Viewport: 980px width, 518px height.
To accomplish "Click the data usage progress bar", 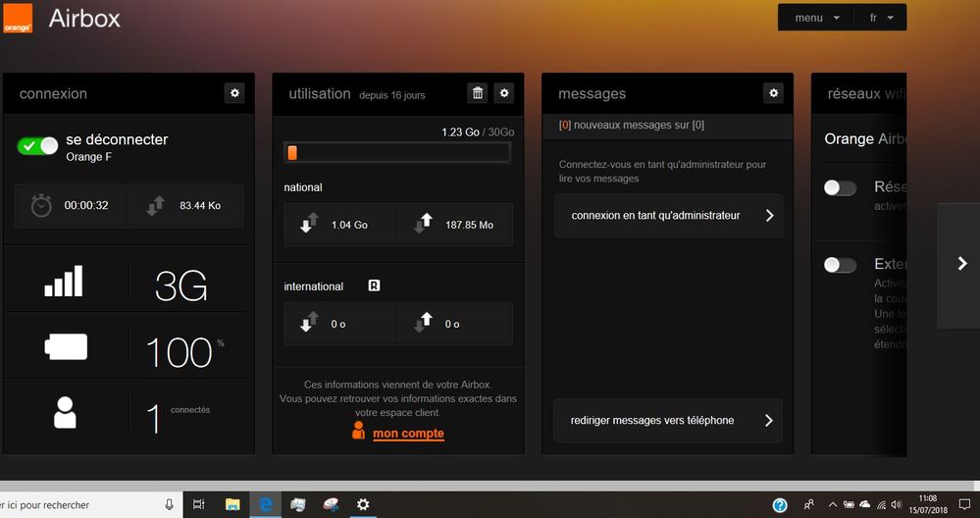I will point(396,152).
